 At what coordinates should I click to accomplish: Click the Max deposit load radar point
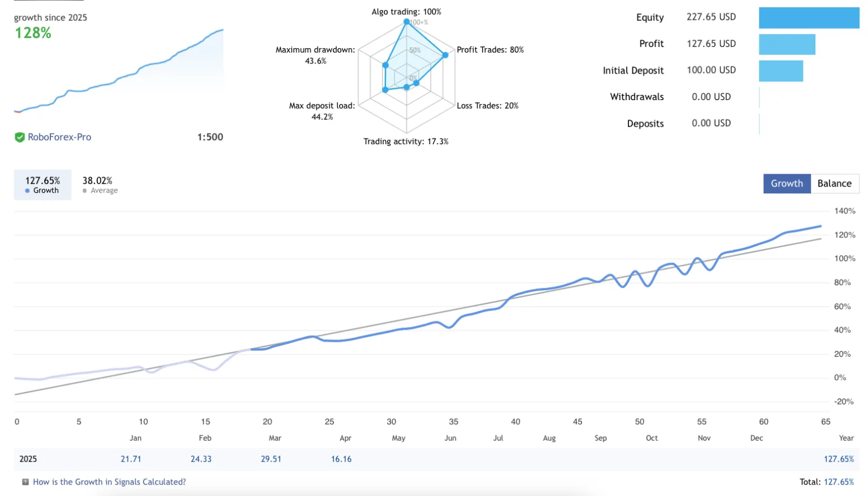[385, 89]
